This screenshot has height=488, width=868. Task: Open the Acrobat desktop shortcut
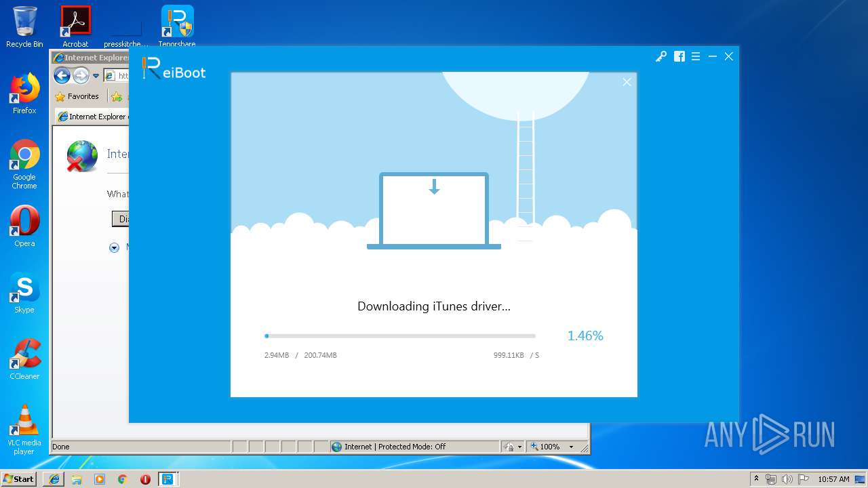coord(75,27)
